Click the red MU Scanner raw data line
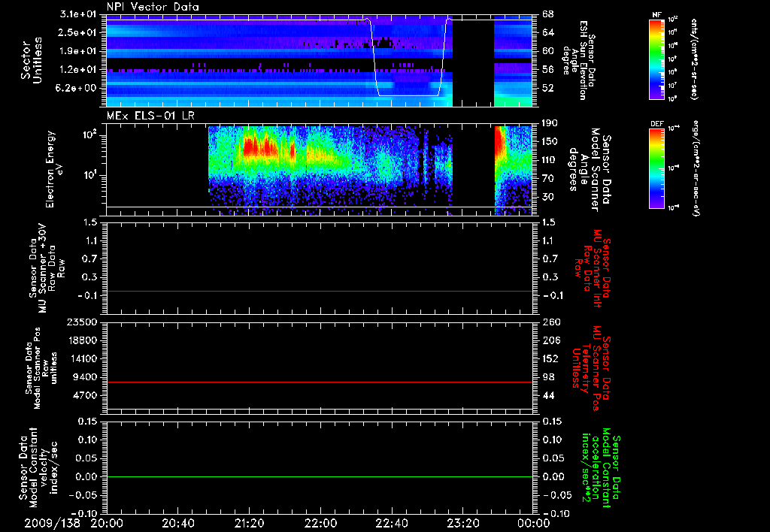 click(x=320, y=291)
